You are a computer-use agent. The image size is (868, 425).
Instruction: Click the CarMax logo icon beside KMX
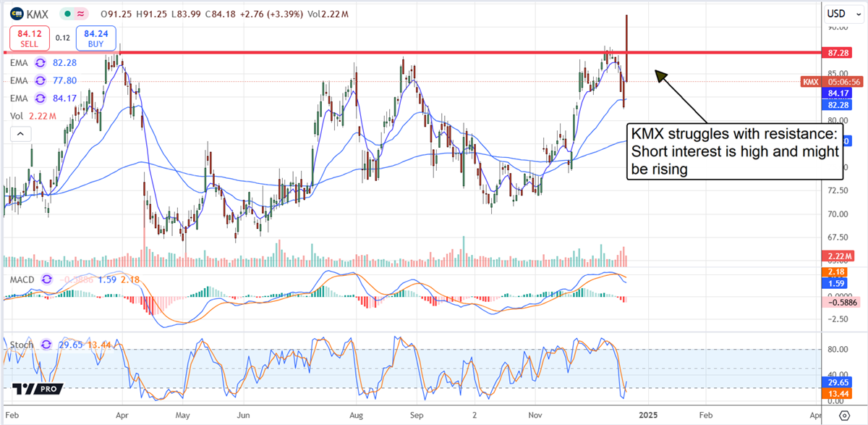15,14
